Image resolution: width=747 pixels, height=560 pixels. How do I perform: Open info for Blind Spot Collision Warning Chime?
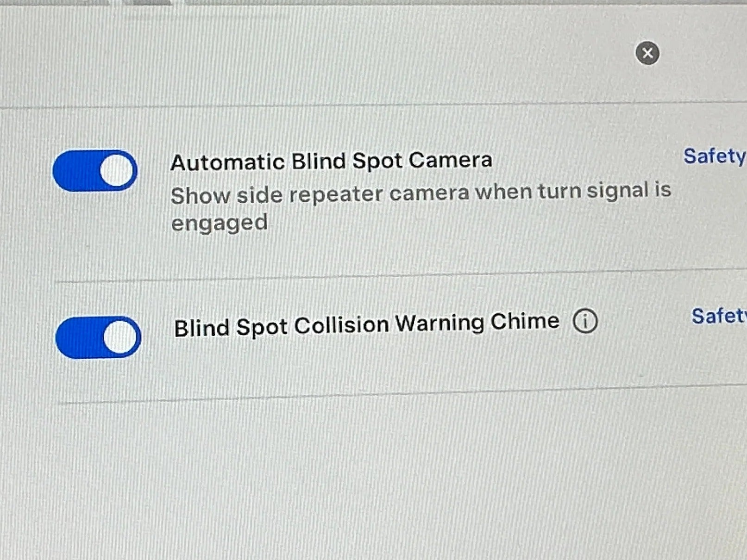pos(585,321)
